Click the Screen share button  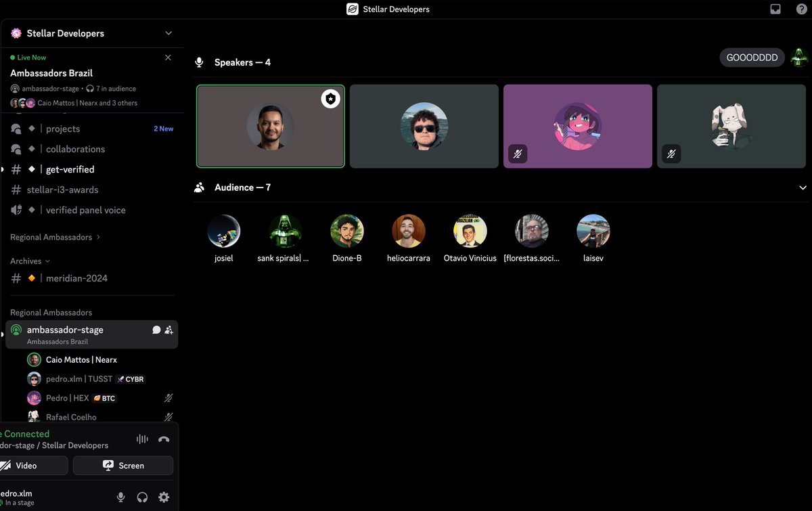pyautogui.click(x=123, y=466)
